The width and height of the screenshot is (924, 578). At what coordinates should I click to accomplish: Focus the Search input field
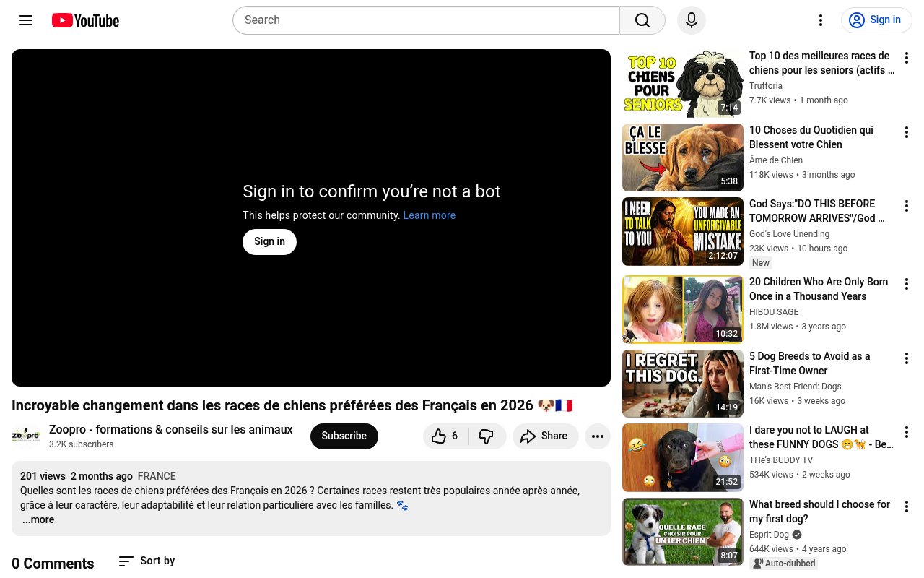click(426, 20)
